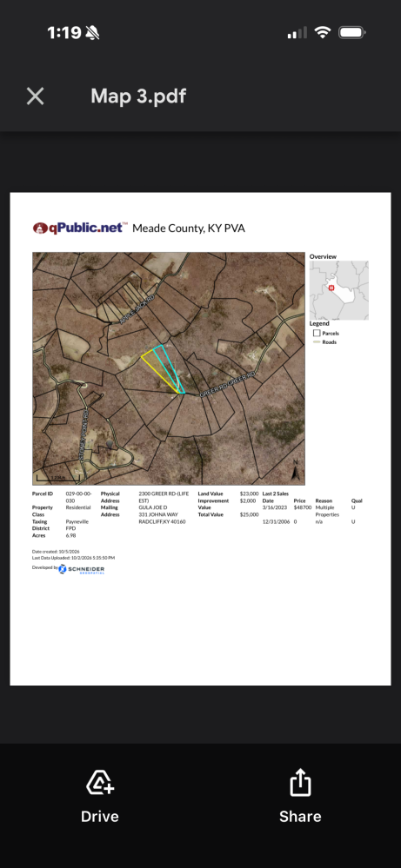Tap the Share icon

pos(300,783)
